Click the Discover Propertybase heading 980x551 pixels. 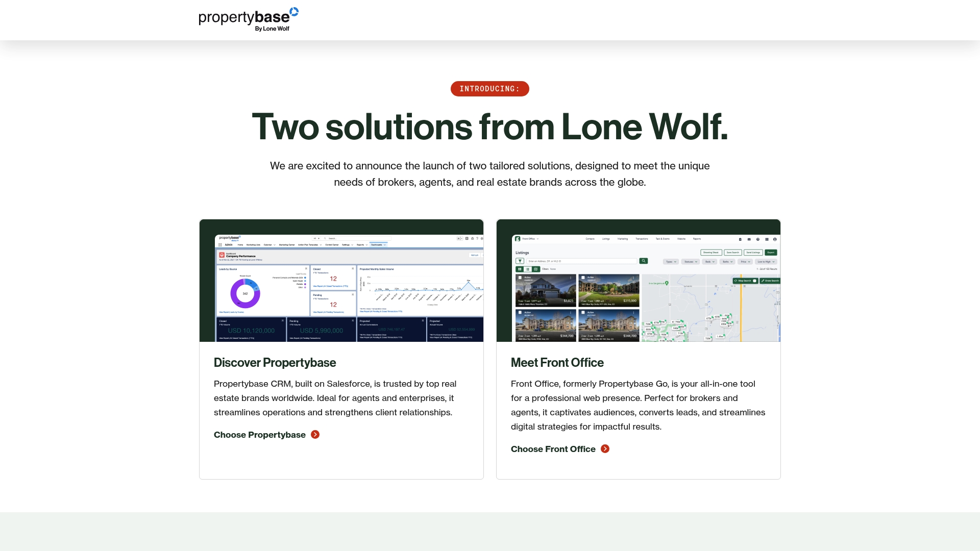point(275,363)
